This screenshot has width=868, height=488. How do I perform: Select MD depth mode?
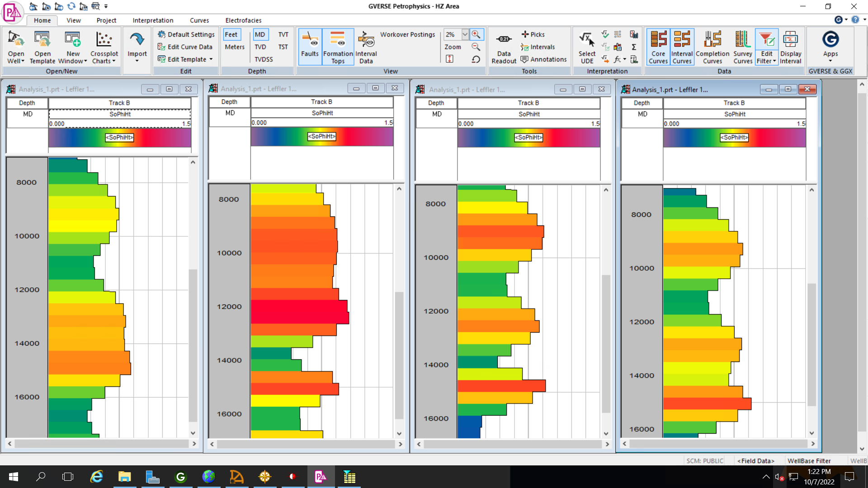click(x=260, y=34)
